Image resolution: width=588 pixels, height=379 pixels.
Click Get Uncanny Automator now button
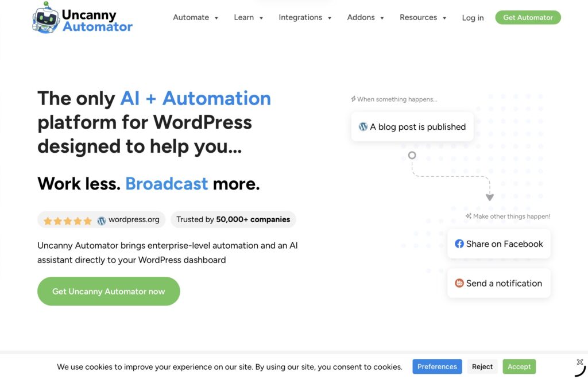click(109, 291)
